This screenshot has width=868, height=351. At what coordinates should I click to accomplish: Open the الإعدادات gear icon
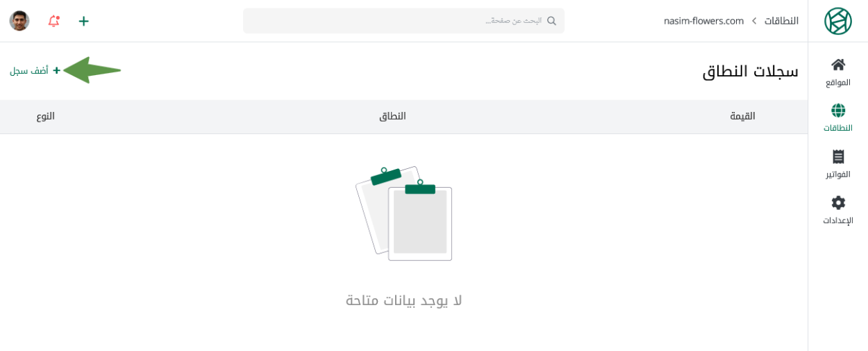(x=838, y=203)
